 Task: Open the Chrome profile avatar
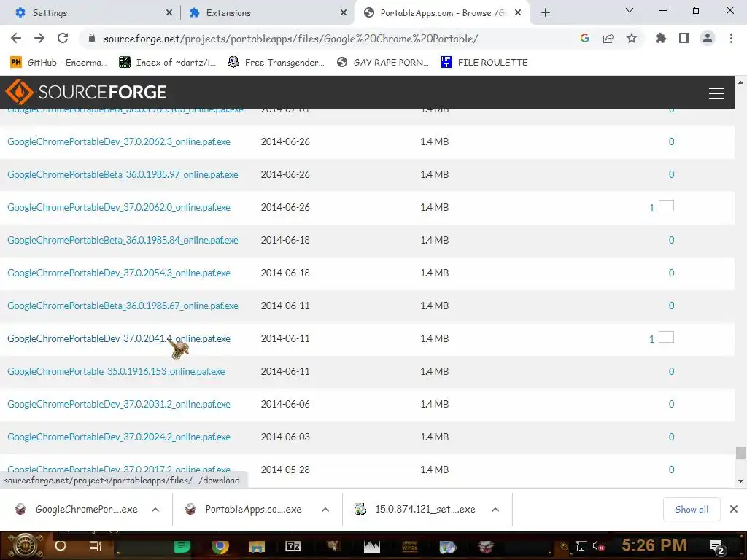click(x=708, y=38)
